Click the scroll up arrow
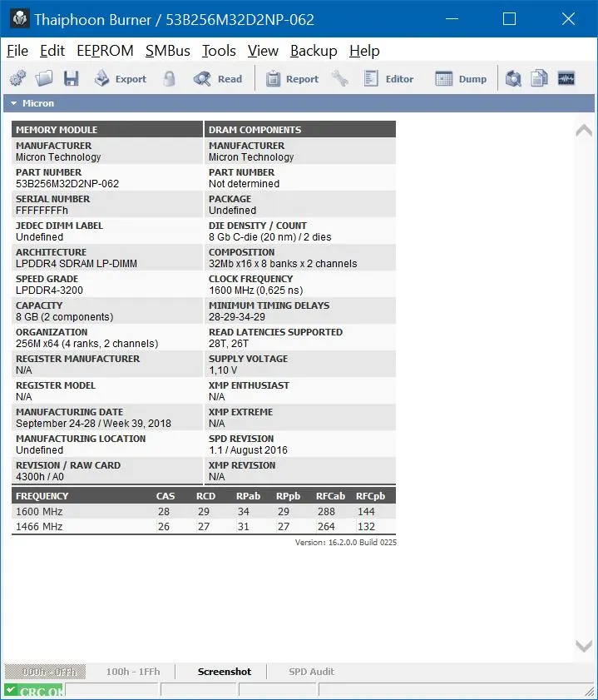This screenshot has height=700, width=598. tap(584, 131)
